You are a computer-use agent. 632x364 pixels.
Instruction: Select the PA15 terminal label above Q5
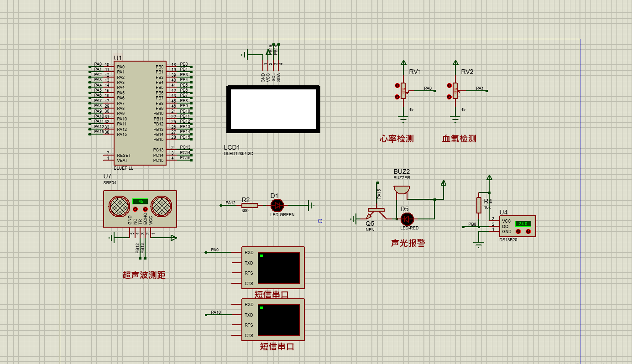point(379,194)
